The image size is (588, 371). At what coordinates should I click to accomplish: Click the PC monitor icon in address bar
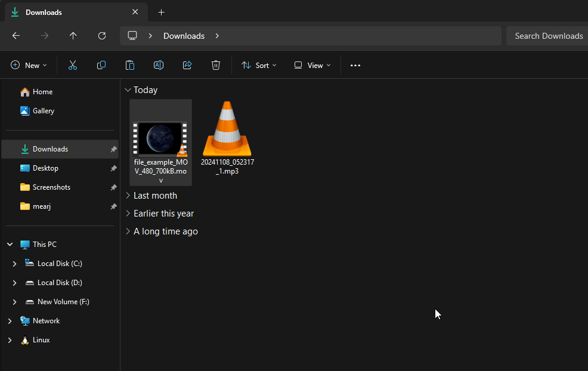pos(132,36)
